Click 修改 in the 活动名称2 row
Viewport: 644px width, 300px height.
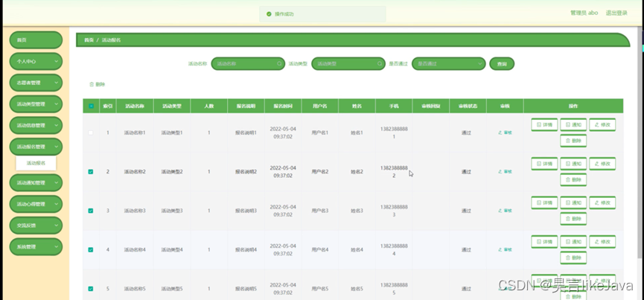tap(602, 163)
